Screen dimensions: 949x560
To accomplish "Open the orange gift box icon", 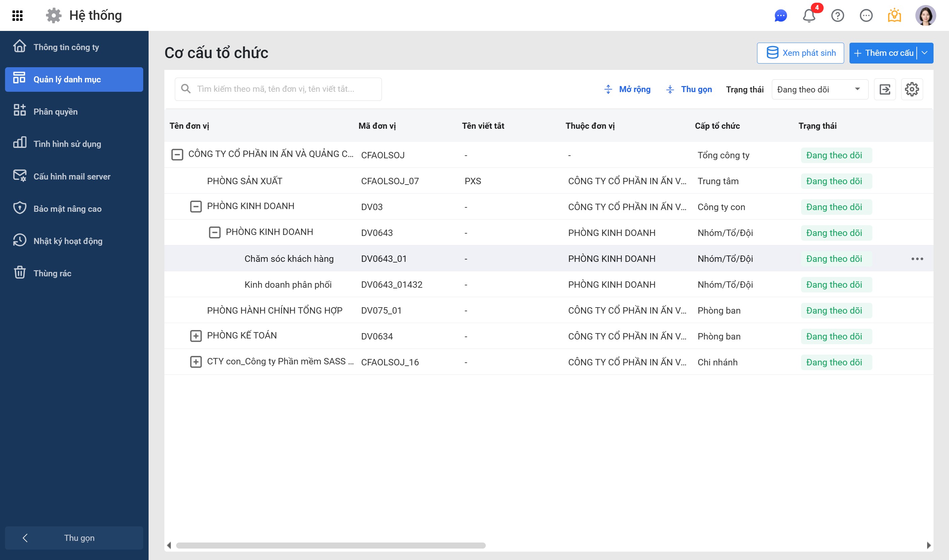I will click(894, 15).
